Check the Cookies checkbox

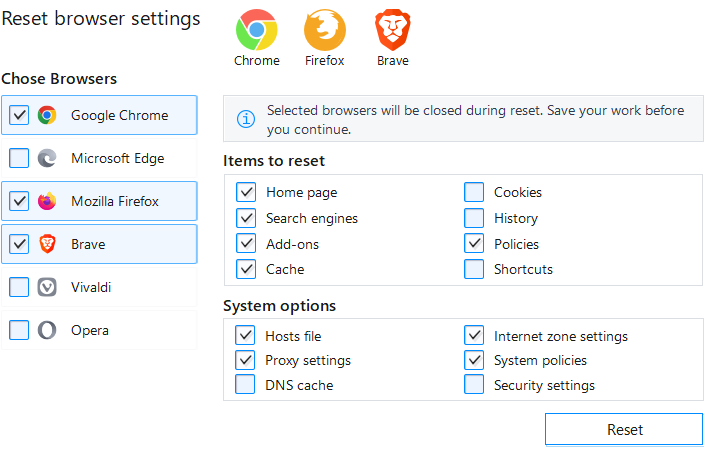click(474, 192)
